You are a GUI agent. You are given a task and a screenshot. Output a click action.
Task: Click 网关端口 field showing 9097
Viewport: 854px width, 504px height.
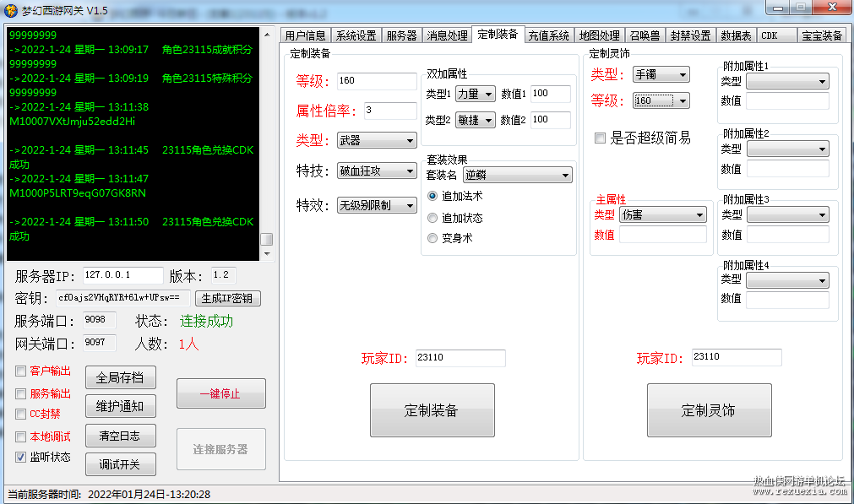pyautogui.click(x=99, y=343)
